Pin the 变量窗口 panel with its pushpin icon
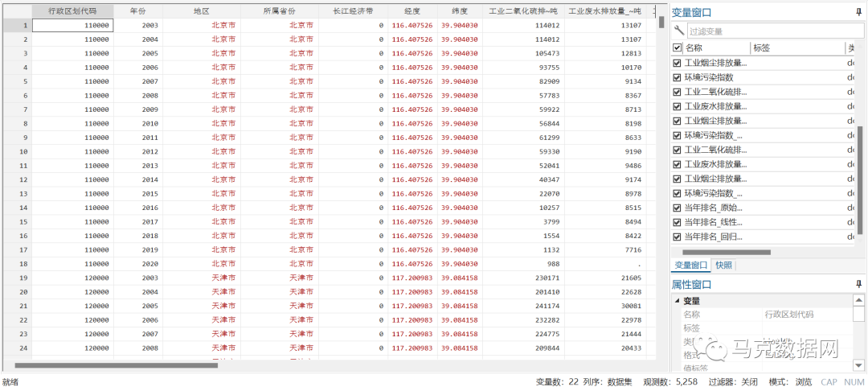Screen dimensions: 868x387 pyautogui.click(x=858, y=11)
